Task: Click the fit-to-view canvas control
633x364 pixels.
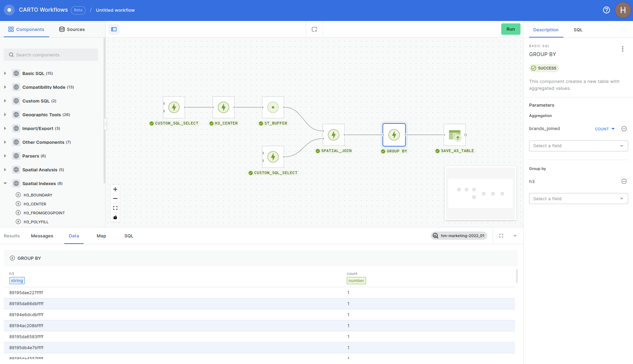Action: [115, 208]
